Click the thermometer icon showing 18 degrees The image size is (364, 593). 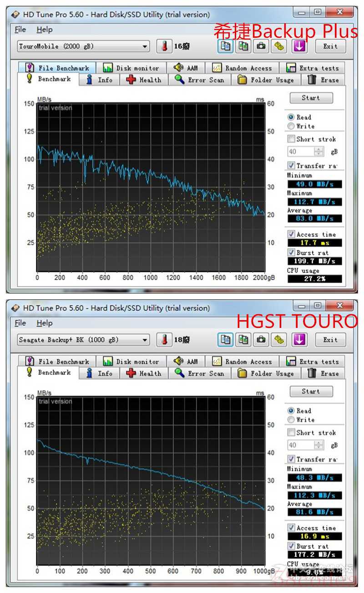pos(164,340)
